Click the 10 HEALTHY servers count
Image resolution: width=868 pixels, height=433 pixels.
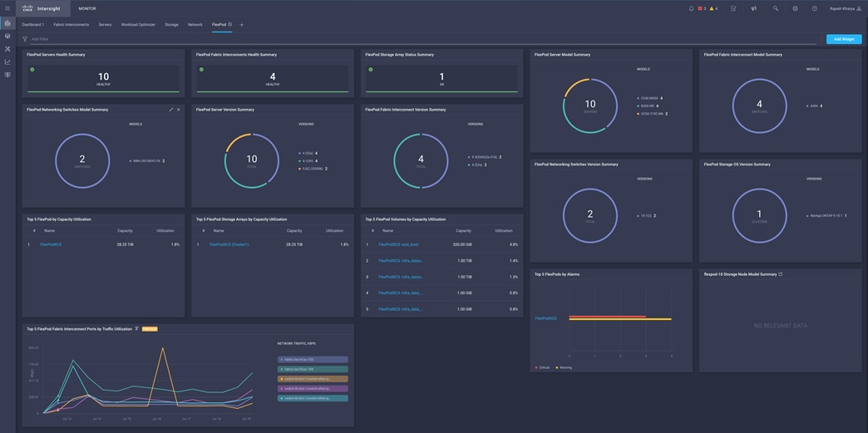tap(104, 79)
